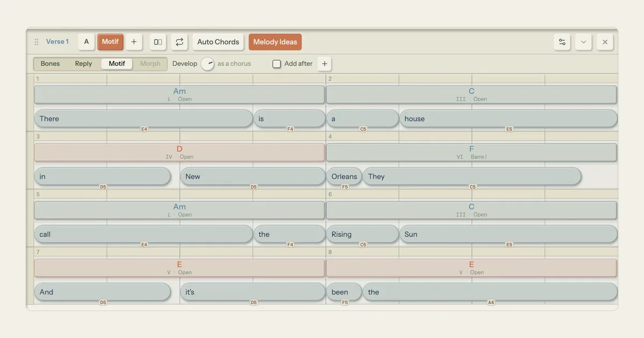Grab the drag handle beside Verse 1
Image resolution: width=644 pixels, height=338 pixels.
click(36, 42)
